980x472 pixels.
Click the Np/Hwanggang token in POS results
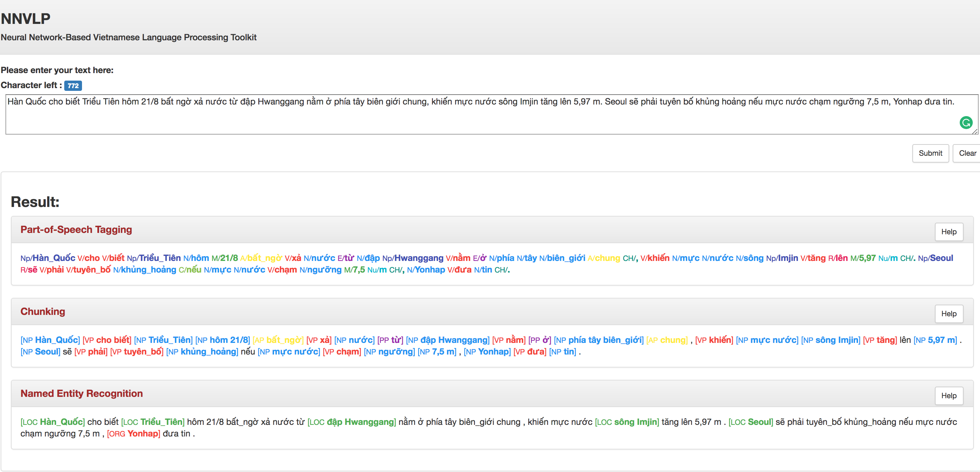click(x=413, y=258)
